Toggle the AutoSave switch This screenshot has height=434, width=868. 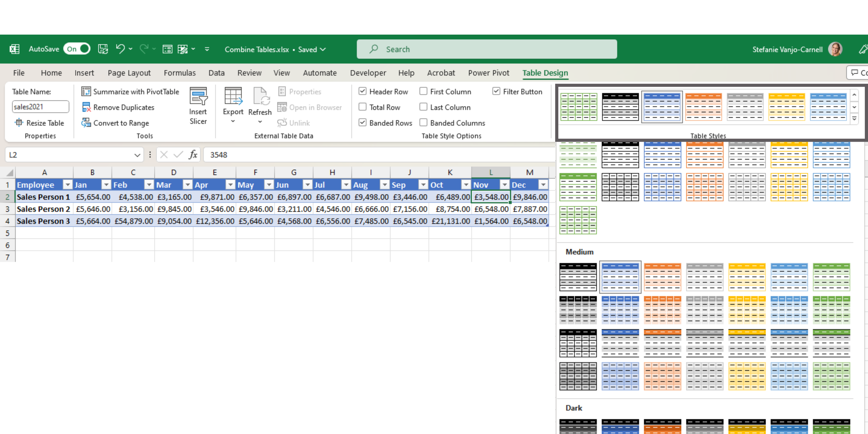tap(77, 49)
